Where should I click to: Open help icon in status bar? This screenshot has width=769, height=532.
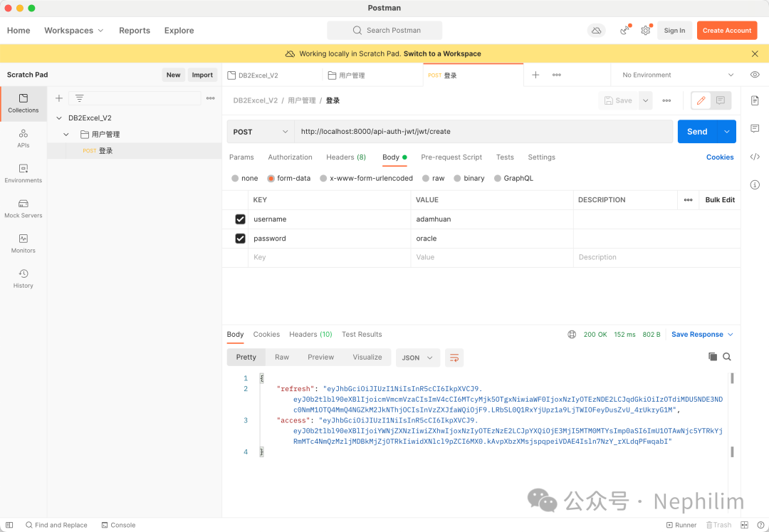pos(760,525)
